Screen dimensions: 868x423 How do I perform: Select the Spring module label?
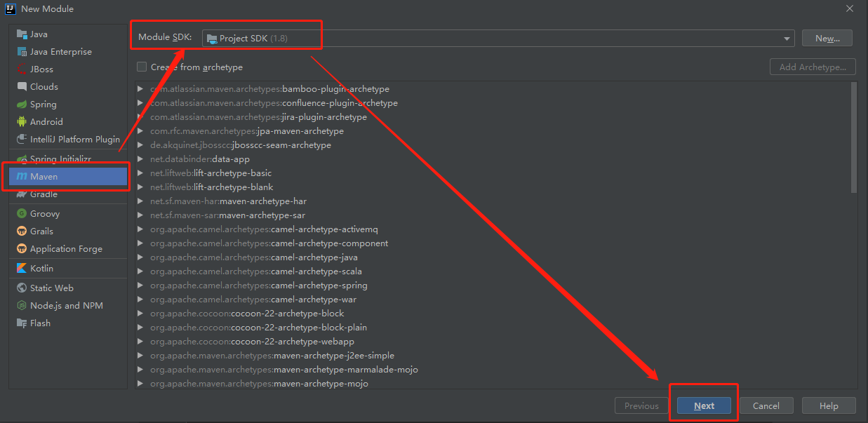pyautogui.click(x=44, y=104)
